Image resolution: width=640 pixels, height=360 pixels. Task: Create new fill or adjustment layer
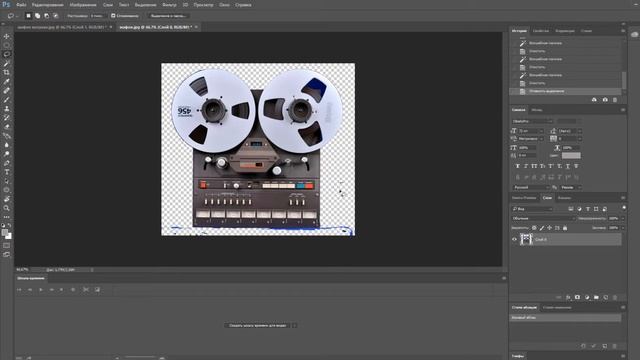587,297
